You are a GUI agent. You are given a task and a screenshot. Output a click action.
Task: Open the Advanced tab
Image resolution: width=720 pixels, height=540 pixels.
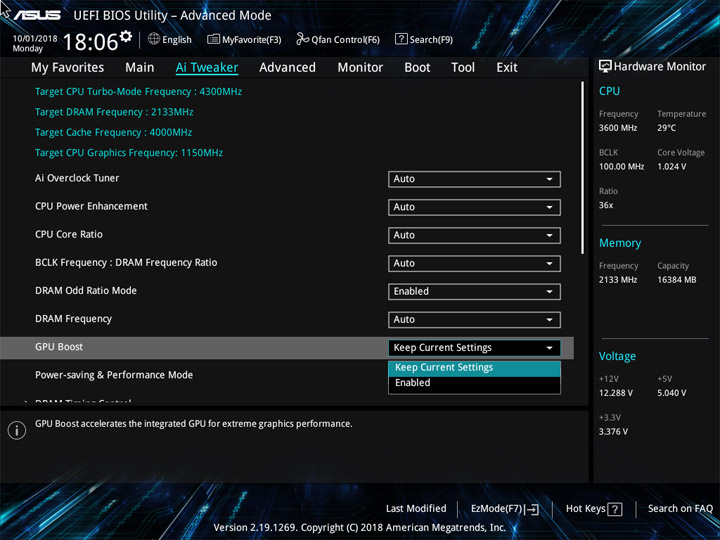coord(287,68)
